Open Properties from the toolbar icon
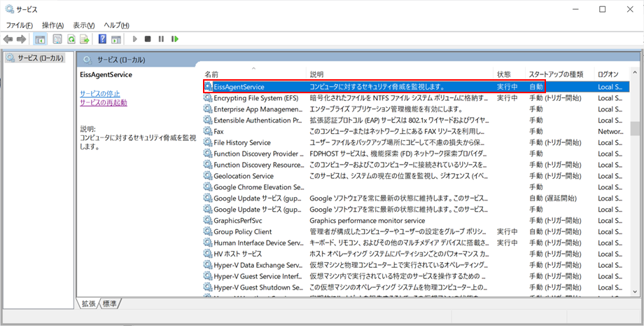 (57, 39)
